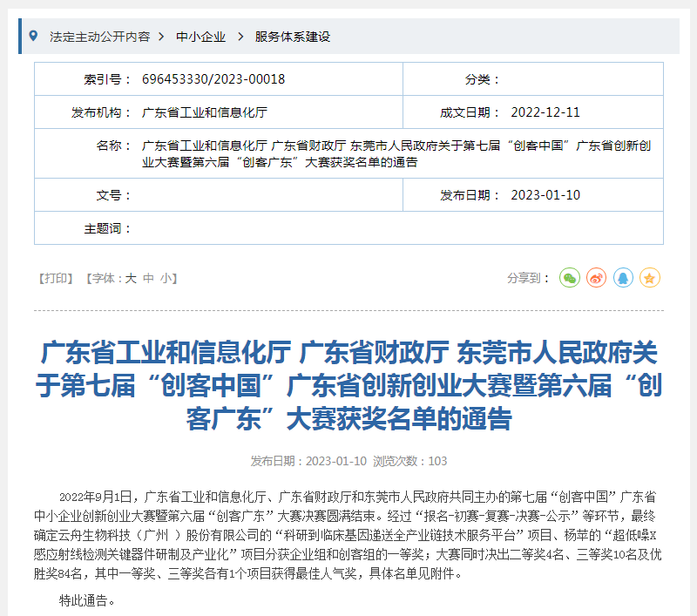Print the page using 打印 link
697x616 pixels.
pos(58,278)
